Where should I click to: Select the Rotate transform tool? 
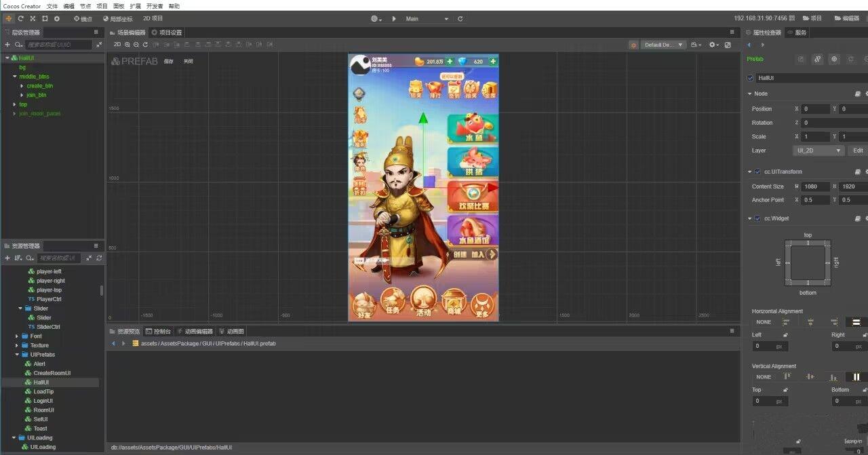20,18
